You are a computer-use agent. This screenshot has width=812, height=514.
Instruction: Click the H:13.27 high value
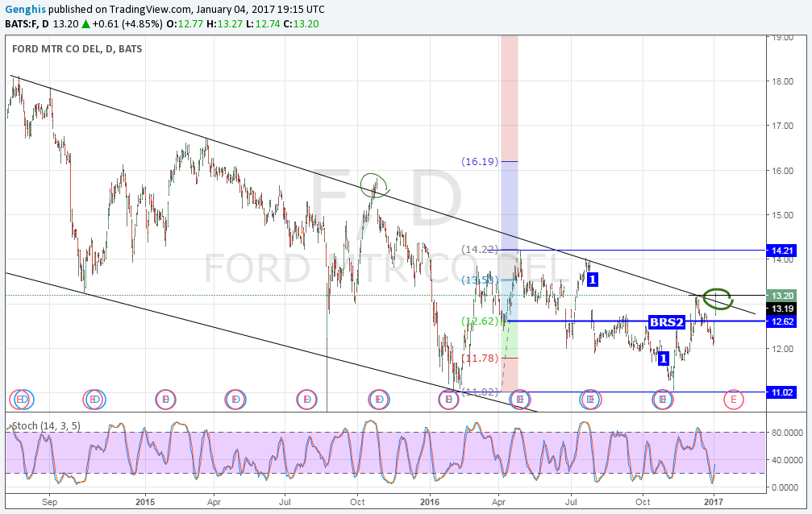click(x=224, y=24)
